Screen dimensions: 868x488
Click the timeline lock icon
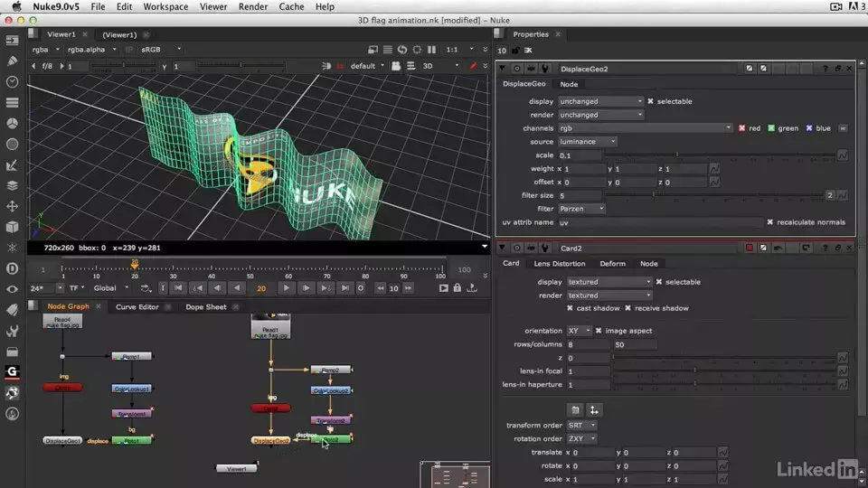[458, 288]
